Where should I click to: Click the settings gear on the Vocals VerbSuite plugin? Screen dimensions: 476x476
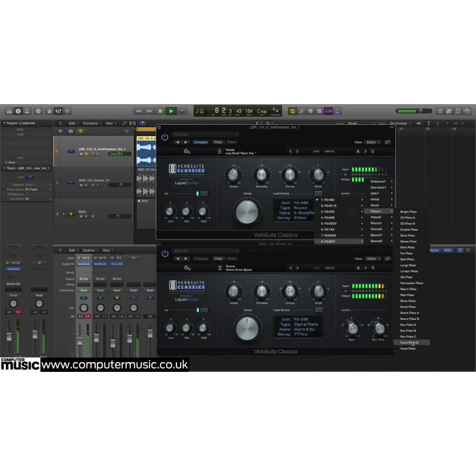(x=186, y=151)
